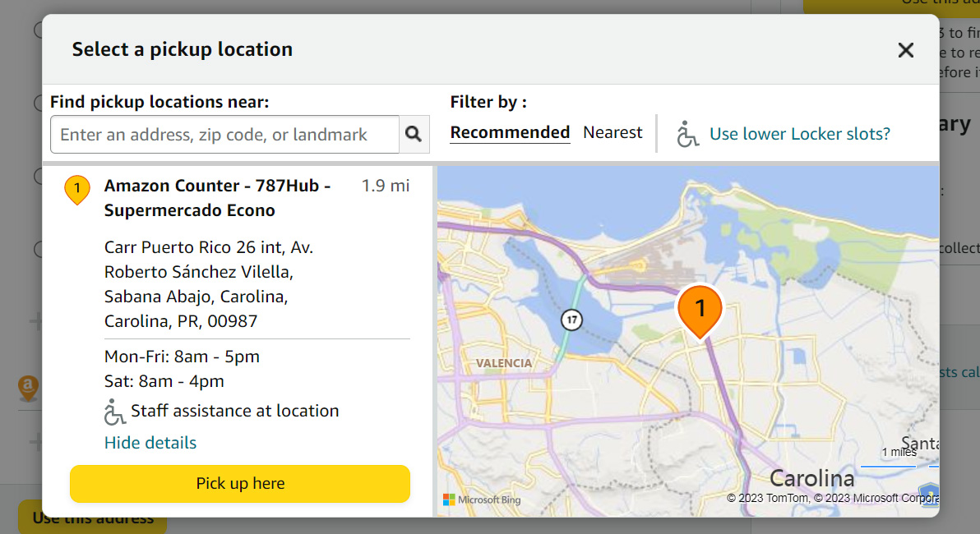Click the magnifying glass search icon
The height and width of the screenshot is (534, 980).
(414, 134)
